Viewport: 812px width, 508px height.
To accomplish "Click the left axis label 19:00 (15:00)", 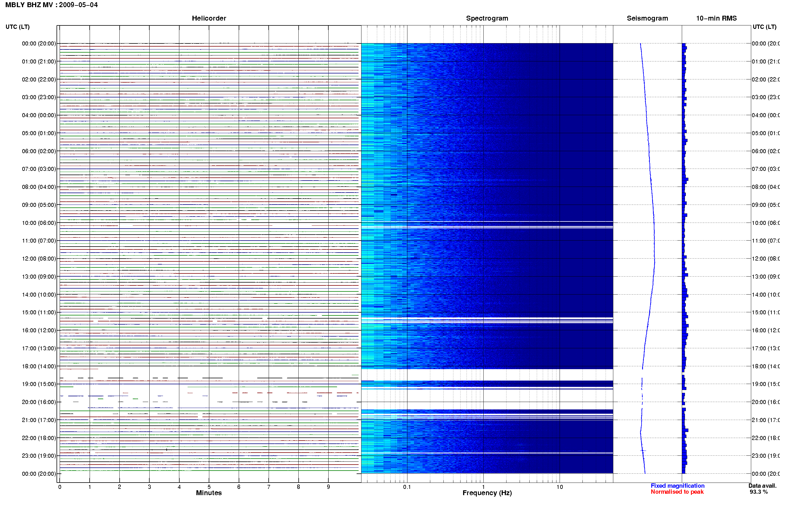I will tap(39, 384).
